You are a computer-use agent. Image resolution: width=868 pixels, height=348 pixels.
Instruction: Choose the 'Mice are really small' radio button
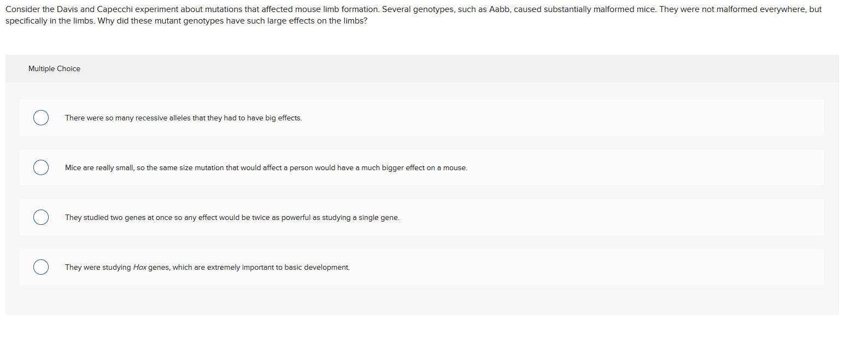click(41, 167)
